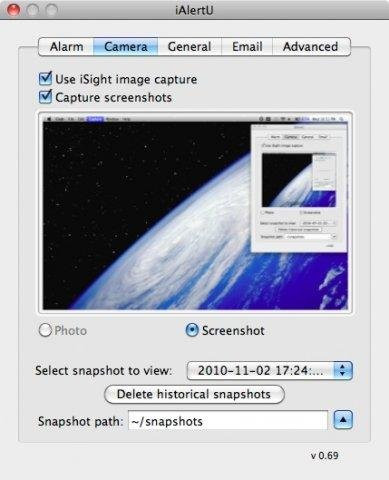Switch to the Alarm tab
The image size is (389, 480).
pyautogui.click(x=66, y=47)
